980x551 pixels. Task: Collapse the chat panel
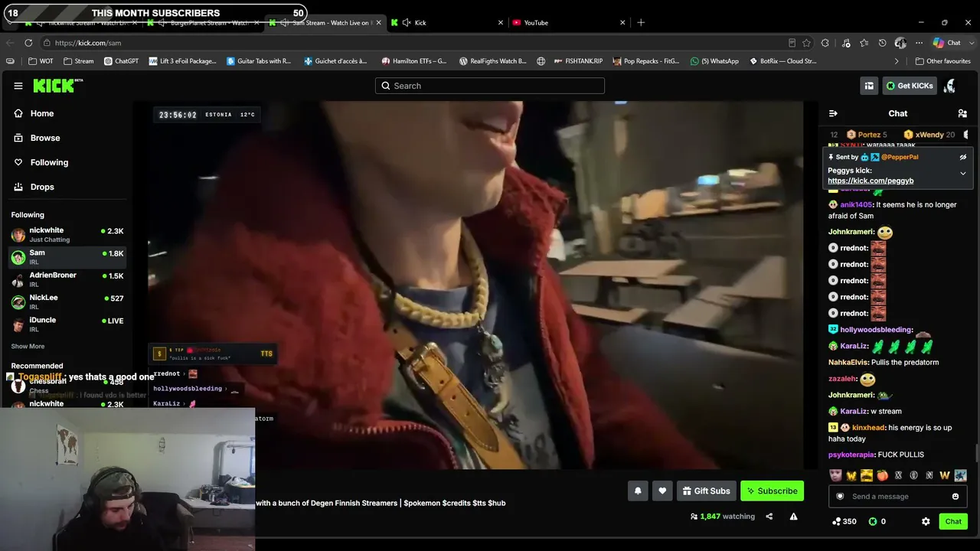(x=833, y=113)
